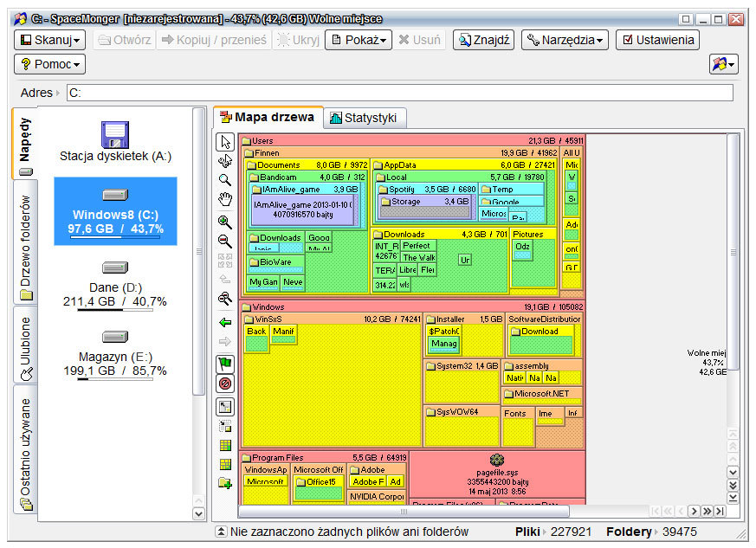Toggle the diagonal-arrow treemap view button
The width and height of the screenshot is (756, 548).
225,407
